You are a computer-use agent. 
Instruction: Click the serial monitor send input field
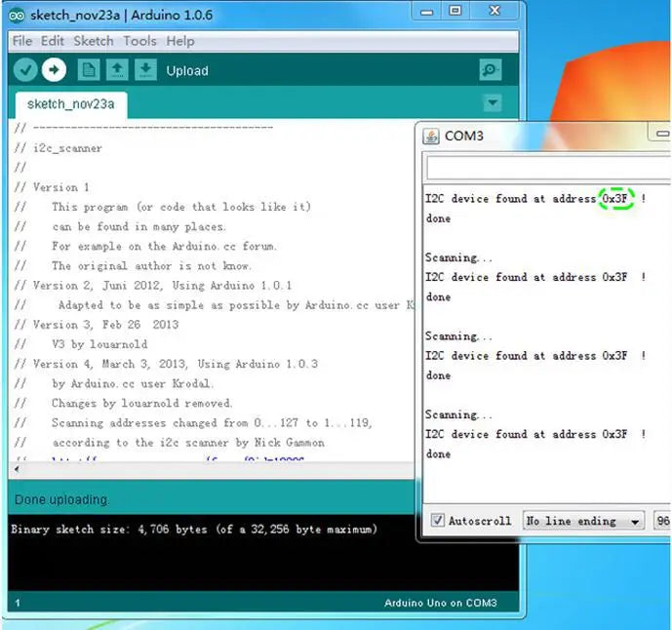coord(549,168)
